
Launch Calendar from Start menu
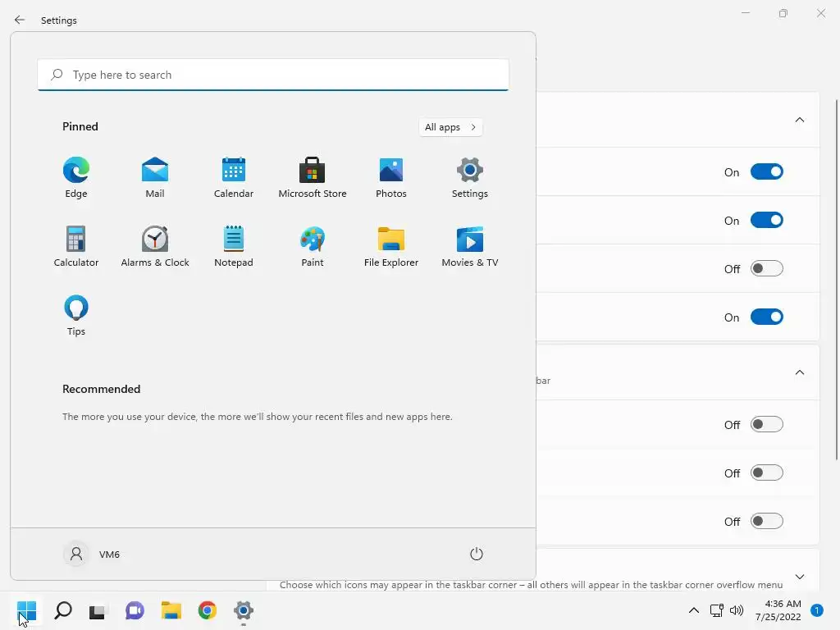coord(234,178)
